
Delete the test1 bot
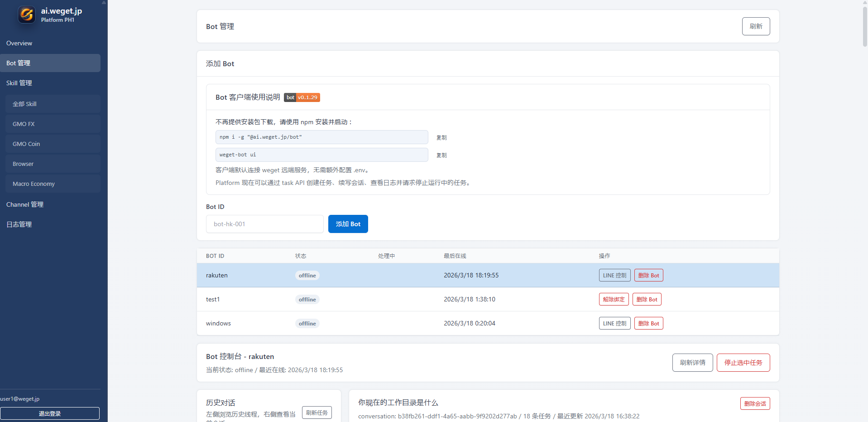click(x=647, y=299)
